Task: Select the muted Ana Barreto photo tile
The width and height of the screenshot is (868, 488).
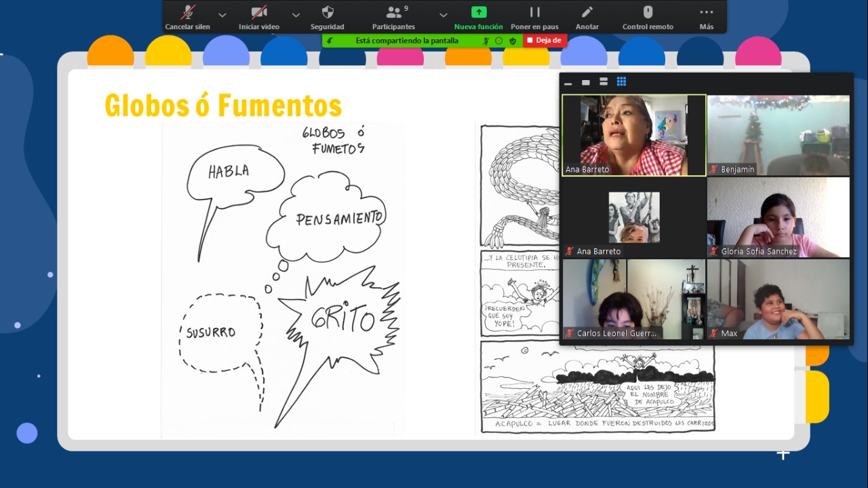Action: pos(634,217)
